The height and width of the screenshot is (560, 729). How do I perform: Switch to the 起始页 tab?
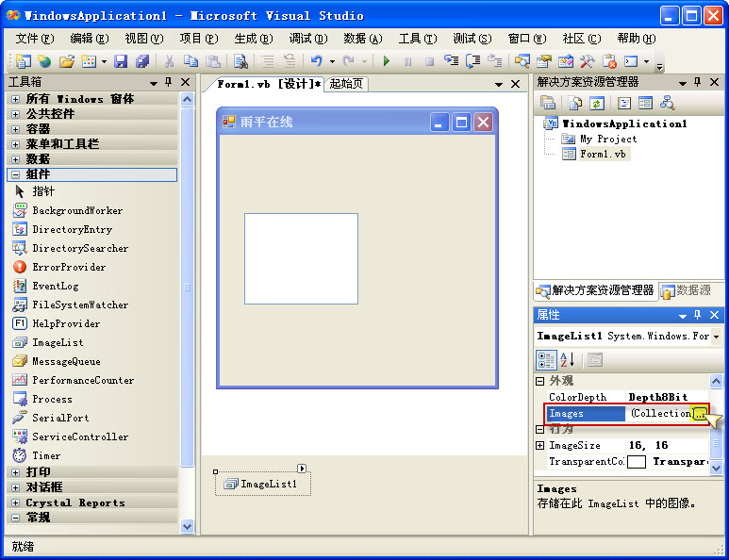click(346, 84)
